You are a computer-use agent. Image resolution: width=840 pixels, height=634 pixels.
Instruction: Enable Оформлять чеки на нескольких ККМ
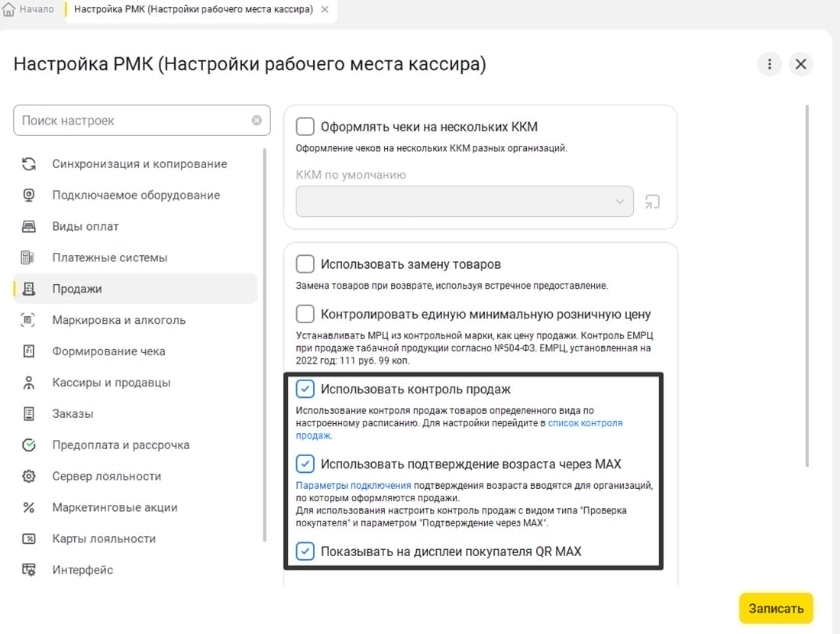tap(305, 126)
